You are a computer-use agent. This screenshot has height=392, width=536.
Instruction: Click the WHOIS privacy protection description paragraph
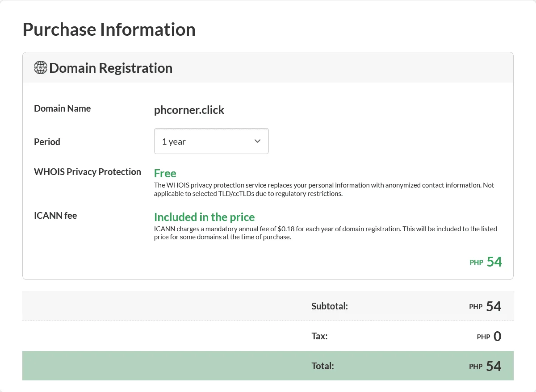[324, 189]
